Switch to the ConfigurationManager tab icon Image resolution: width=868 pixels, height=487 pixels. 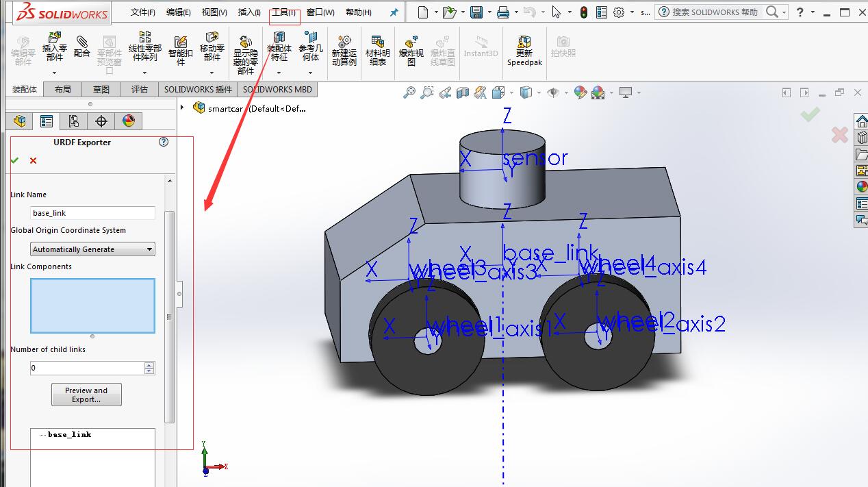click(74, 121)
